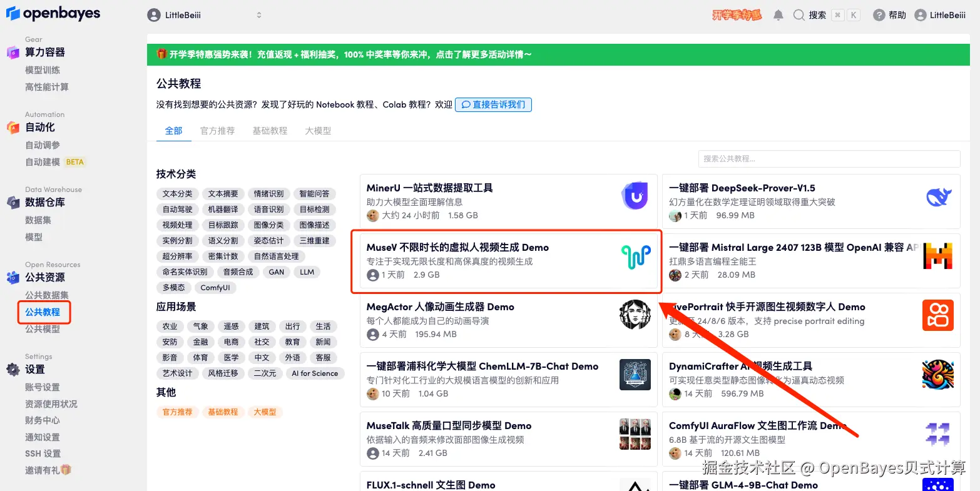
Task: Click the DeepSeek-Prover whale logo icon
Action: coord(937,196)
